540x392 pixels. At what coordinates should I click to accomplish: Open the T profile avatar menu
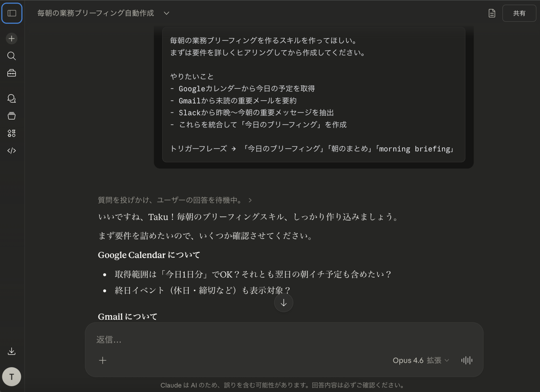tap(12, 377)
